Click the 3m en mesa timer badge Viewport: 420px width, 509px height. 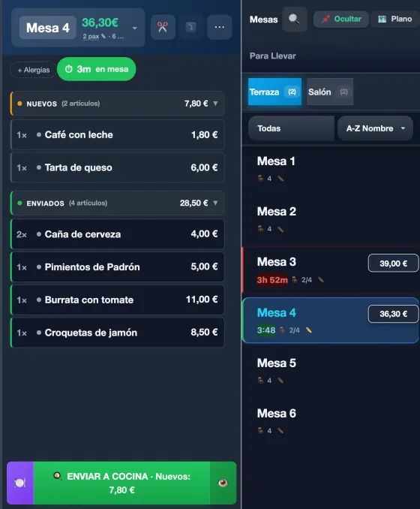coord(96,69)
